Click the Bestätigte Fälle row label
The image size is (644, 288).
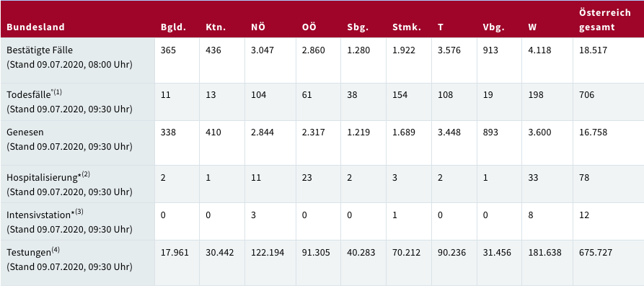39,50
